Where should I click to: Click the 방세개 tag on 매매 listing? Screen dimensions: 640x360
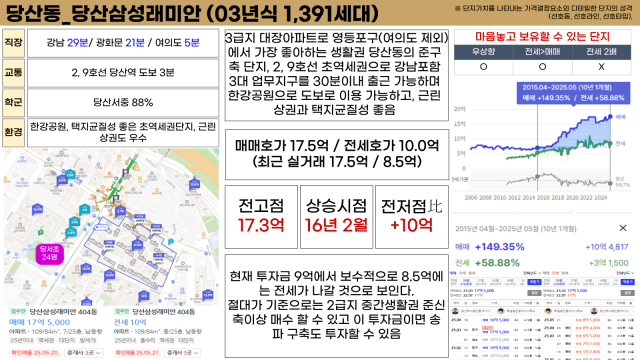pos(87,340)
